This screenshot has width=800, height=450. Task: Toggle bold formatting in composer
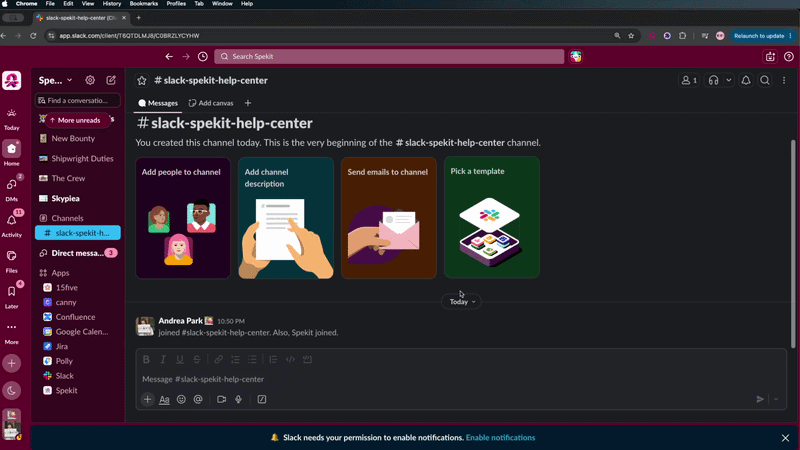(146, 359)
